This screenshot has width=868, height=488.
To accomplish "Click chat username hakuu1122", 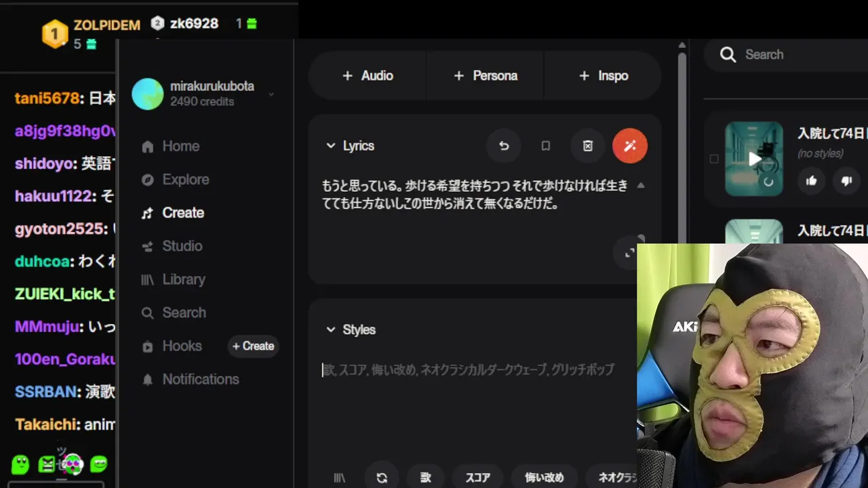I will pyautogui.click(x=53, y=197).
